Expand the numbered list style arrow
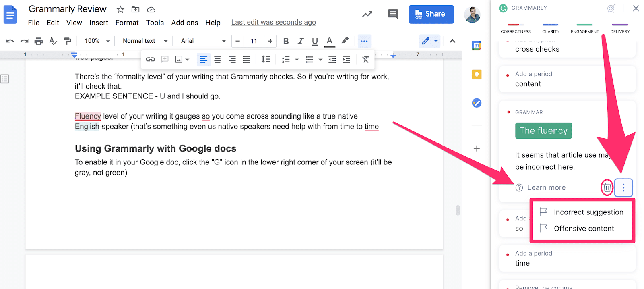The width and height of the screenshot is (644, 289). pyautogui.click(x=297, y=60)
